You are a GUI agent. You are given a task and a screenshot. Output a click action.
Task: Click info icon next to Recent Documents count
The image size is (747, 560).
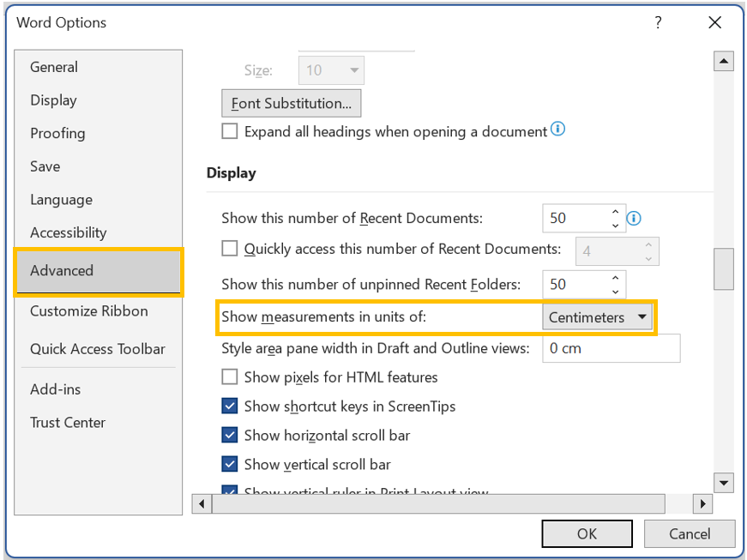(x=635, y=218)
